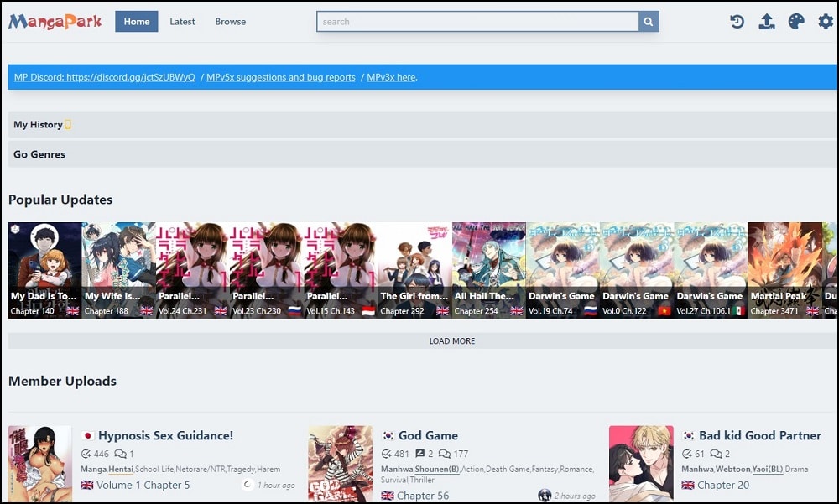Open Martial Peak Chapter 3471 cover
This screenshot has height=504, width=839.
785,270
